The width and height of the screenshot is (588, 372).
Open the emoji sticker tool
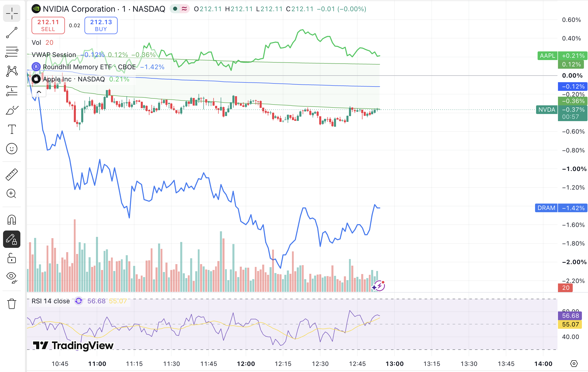(x=12, y=149)
